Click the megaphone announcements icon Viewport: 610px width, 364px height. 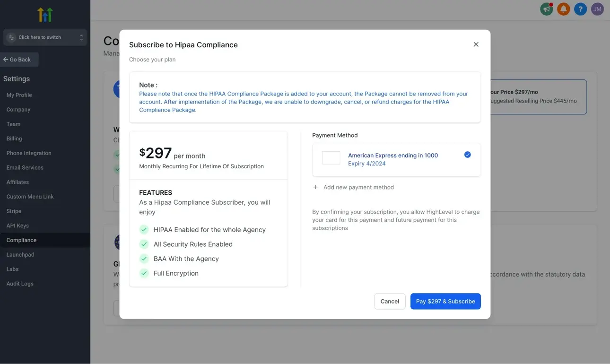pyautogui.click(x=547, y=9)
